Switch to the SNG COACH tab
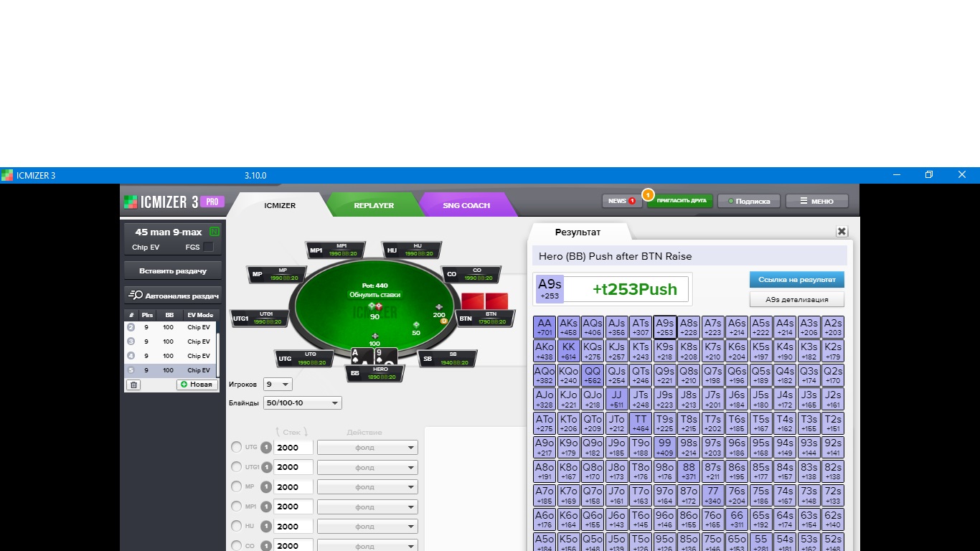 466,205
